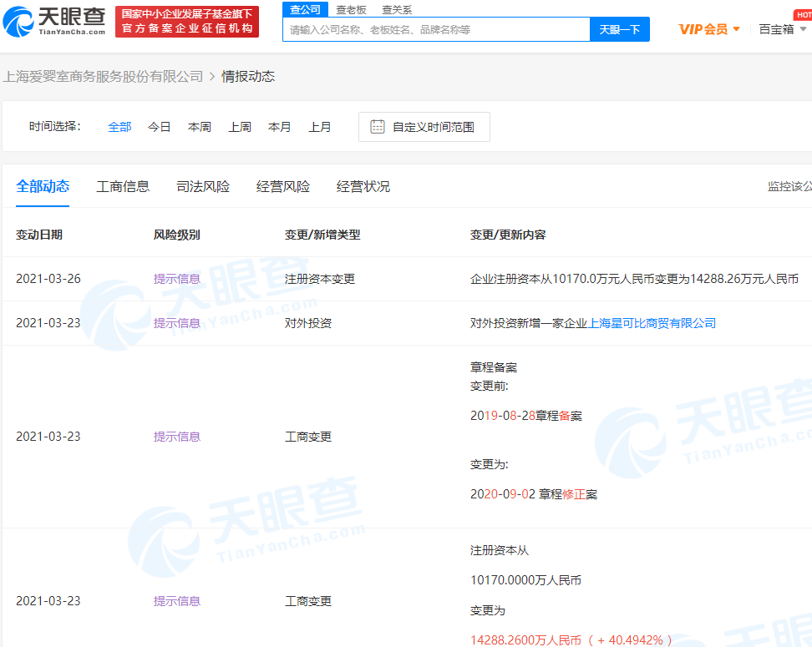Filter time by 上月
The width and height of the screenshot is (812, 647).
click(x=320, y=127)
